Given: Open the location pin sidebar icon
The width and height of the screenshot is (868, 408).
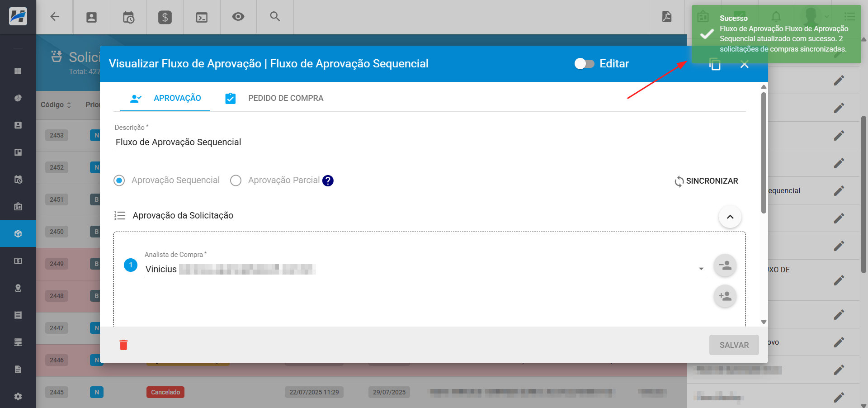Looking at the screenshot, I should (18, 288).
